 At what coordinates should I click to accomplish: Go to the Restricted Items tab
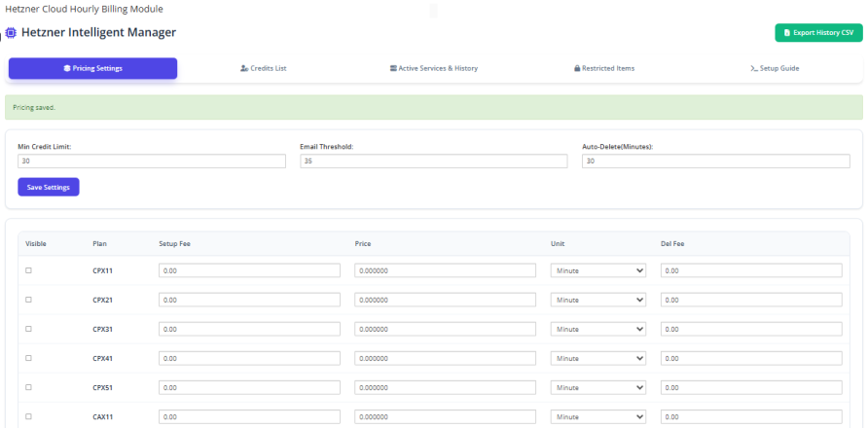[x=604, y=69]
